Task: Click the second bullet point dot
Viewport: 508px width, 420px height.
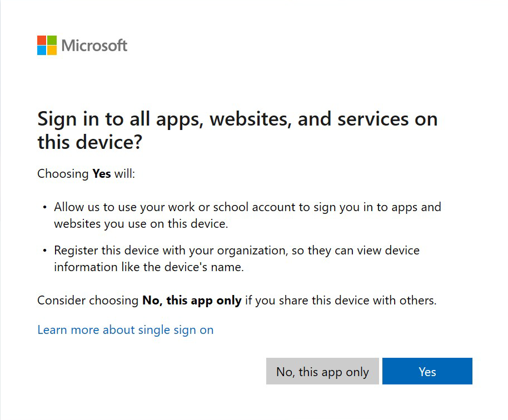Action: pyautogui.click(x=45, y=251)
